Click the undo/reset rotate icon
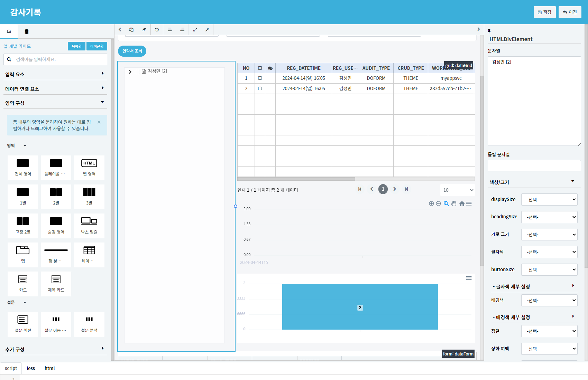The height and width of the screenshot is (380, 588). [x=157, y=30]
